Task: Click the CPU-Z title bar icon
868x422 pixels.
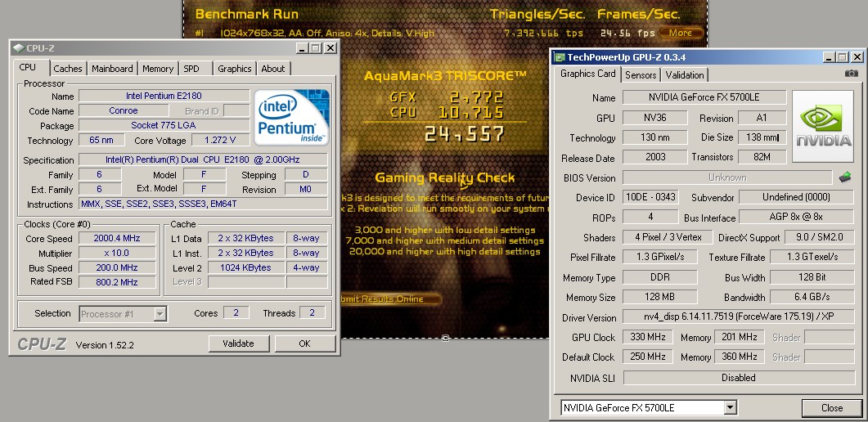Action: [x=18, y=48]
